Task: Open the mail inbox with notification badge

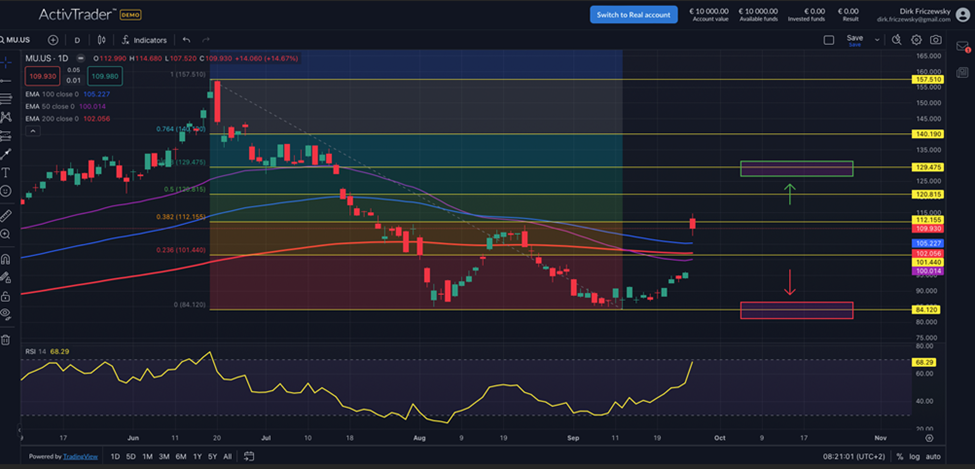Action: (x=963, y=46)
